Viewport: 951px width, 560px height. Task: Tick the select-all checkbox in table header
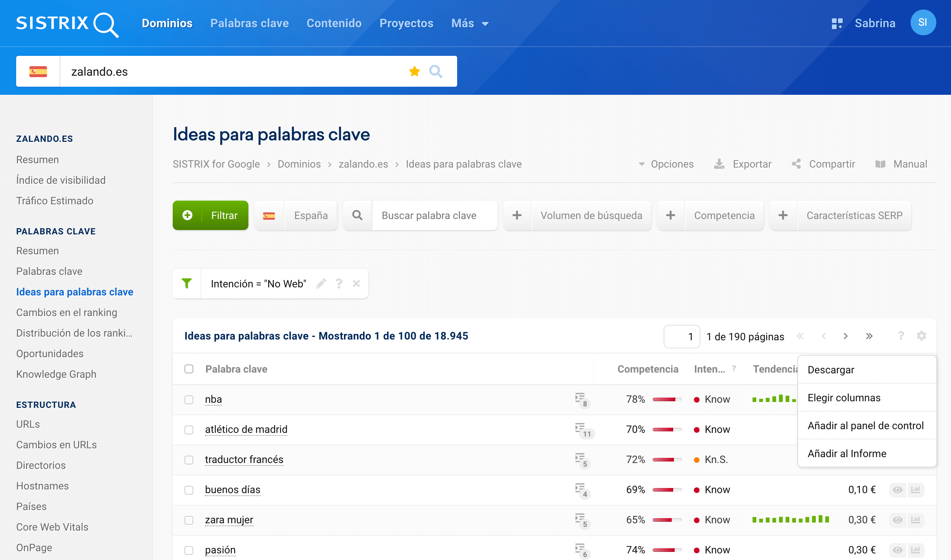point(189,369)
